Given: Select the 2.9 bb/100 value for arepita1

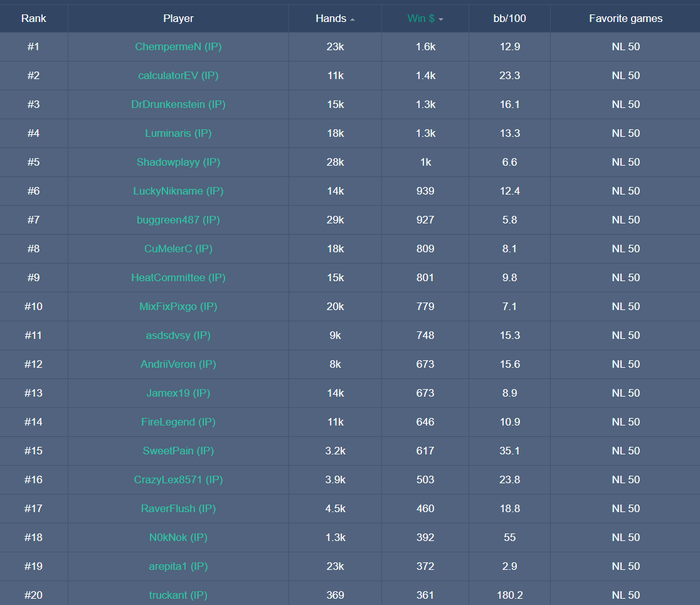Looking at the screenshot, I should [509, 567].
